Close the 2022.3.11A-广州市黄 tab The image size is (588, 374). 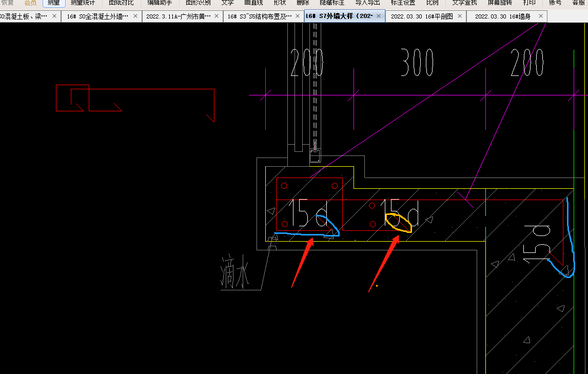coord(217,16)
